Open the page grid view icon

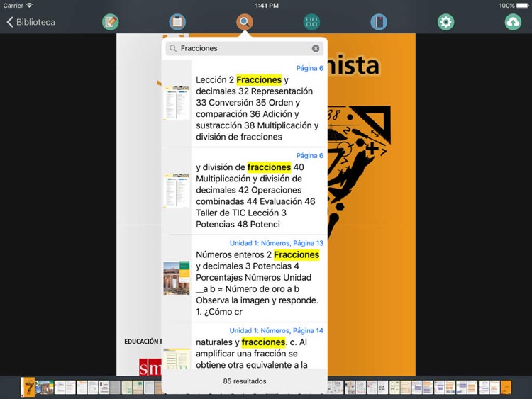(311, 22)
